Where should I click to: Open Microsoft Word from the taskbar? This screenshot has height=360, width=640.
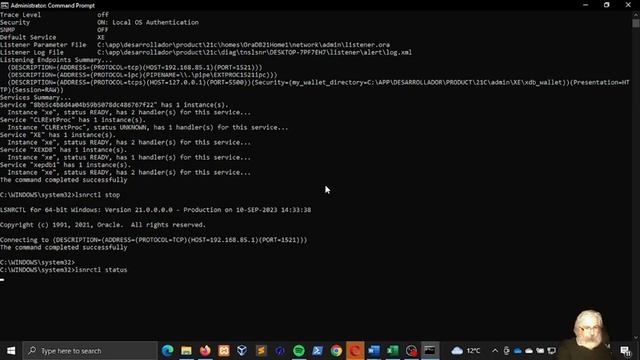pyautogui.click(x=373, y=351)
